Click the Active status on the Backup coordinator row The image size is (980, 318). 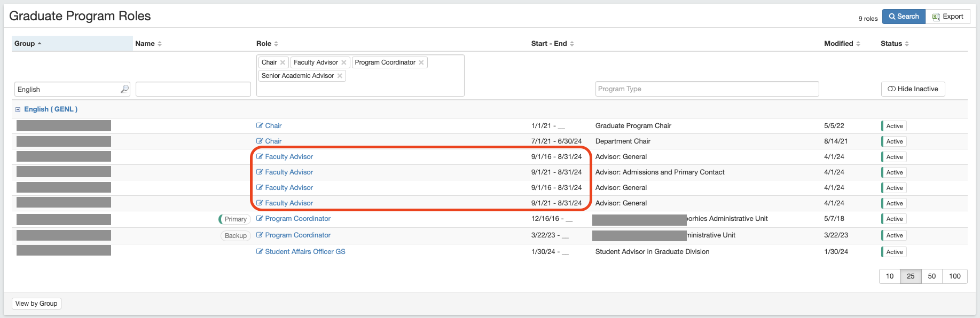point(894,236)
